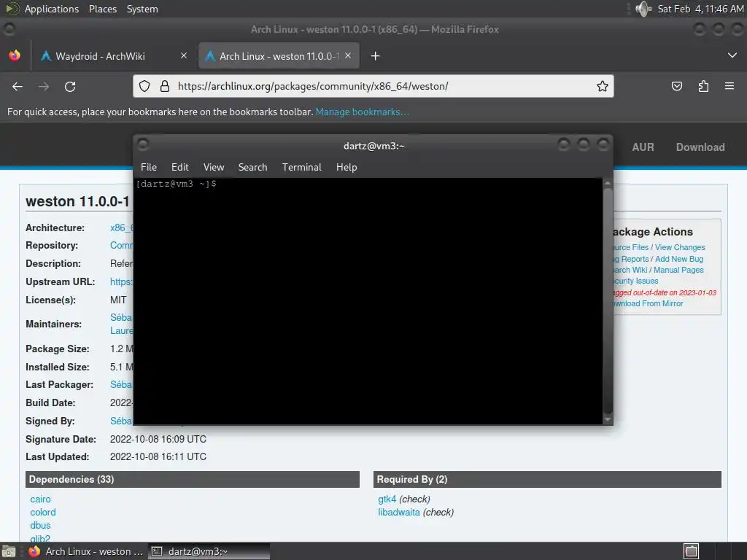747x560 pixels.
Task: Click the flagged out-of-date notice
Action: pos(665,292)
